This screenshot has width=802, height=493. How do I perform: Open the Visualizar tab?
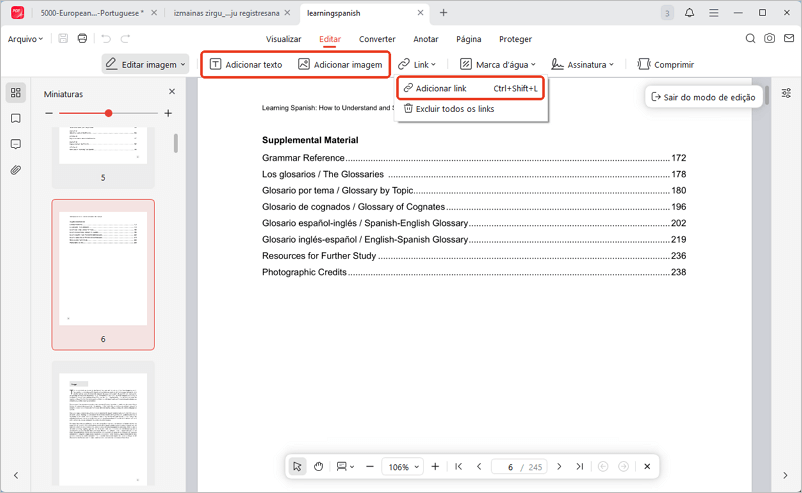coord(283,39)
